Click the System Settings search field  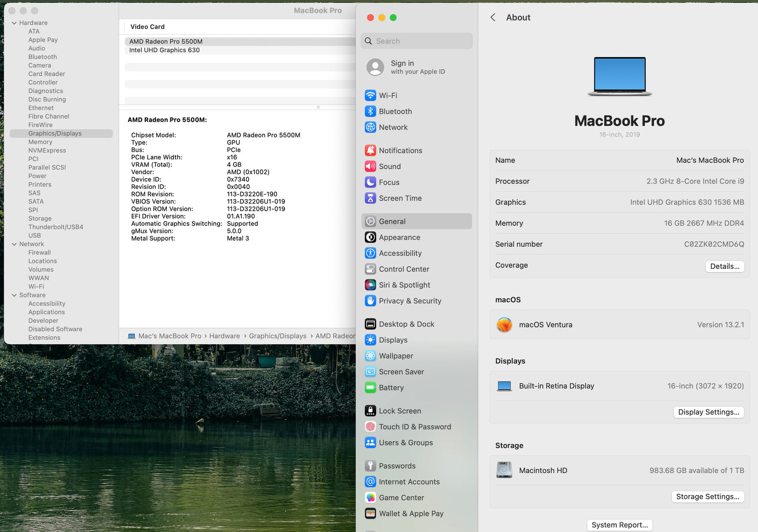[417, 41]
